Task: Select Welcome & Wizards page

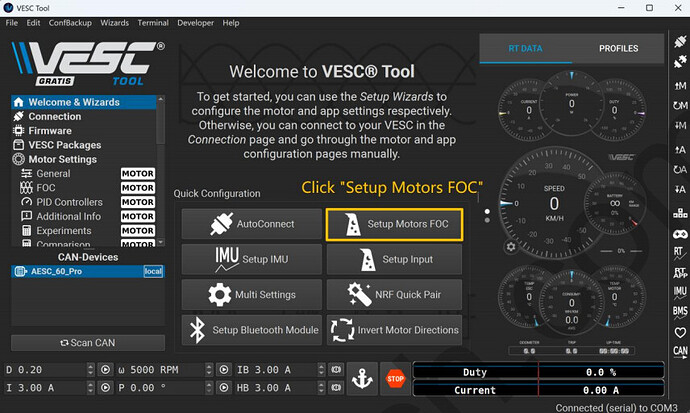Action: point(84,102)
